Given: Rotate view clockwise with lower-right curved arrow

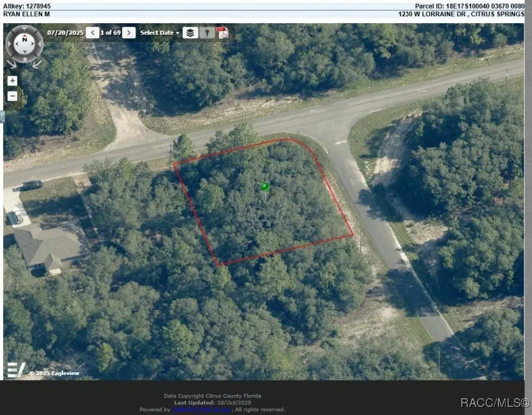Looking at the screenshot, I should tap(37, 64).
